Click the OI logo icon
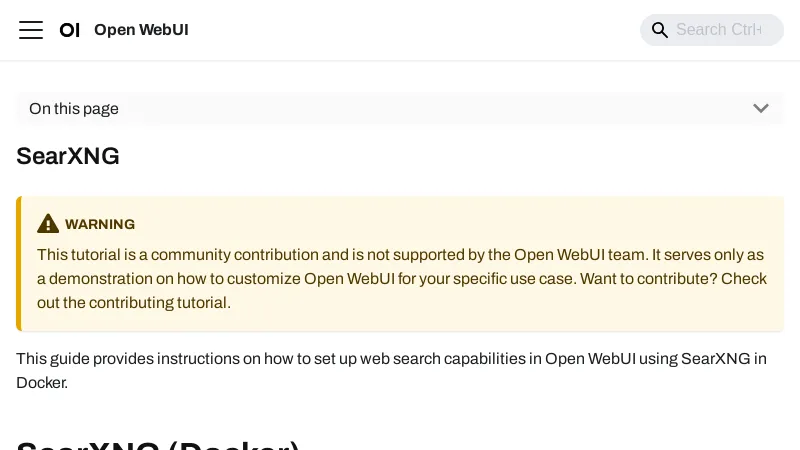This screenshot has height=450, width=800. (69, 30)
